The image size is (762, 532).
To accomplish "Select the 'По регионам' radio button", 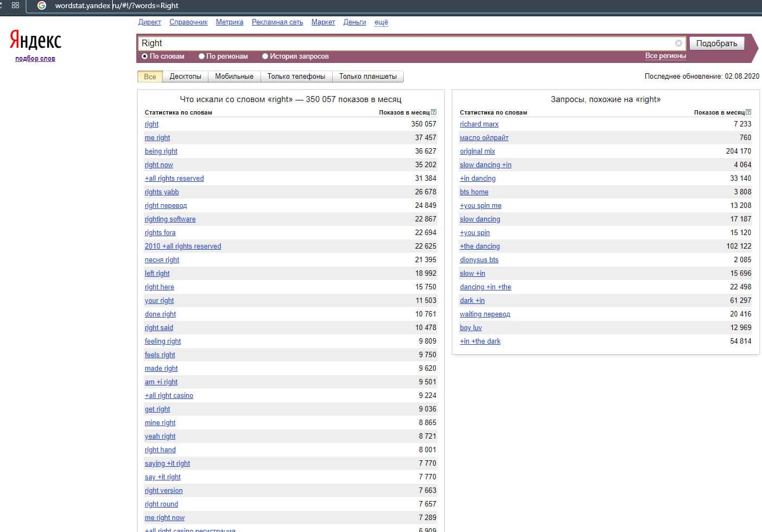I will pyautogui.click(x=201, y=56).
